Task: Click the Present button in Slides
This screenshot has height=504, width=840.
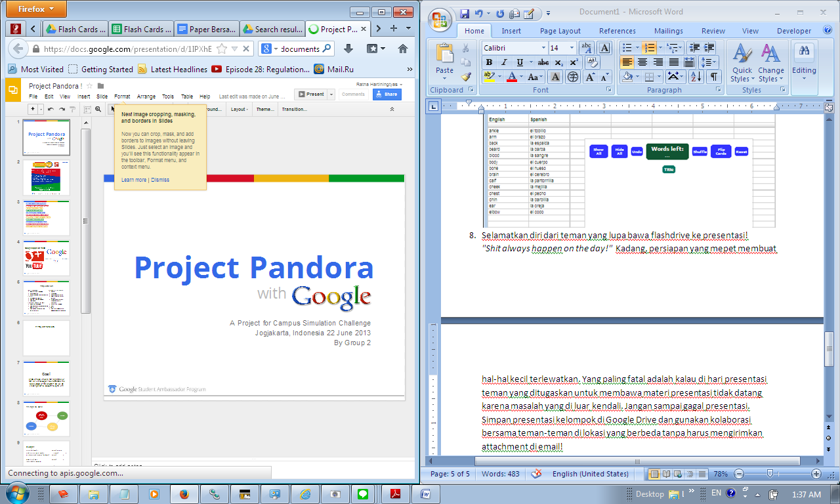Action: click(x=311, y=94)
